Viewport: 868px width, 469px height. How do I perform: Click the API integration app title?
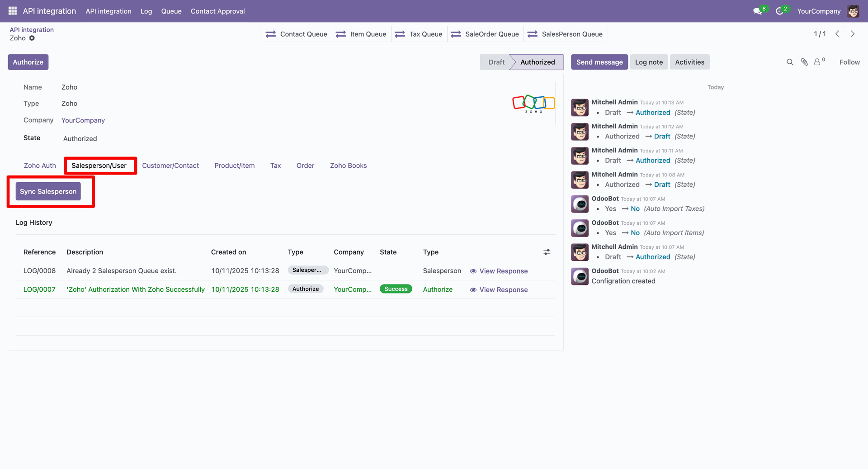[x=49, y=11]
